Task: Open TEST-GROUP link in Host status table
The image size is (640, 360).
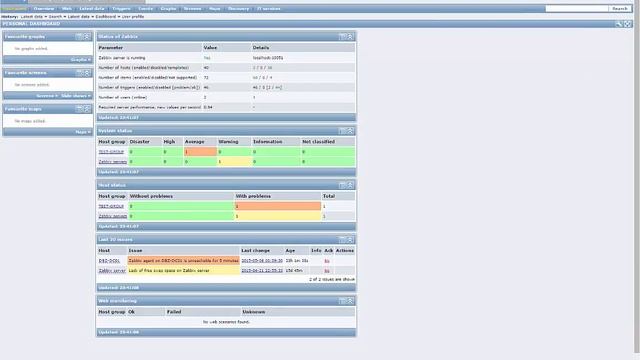Action: 111,207
